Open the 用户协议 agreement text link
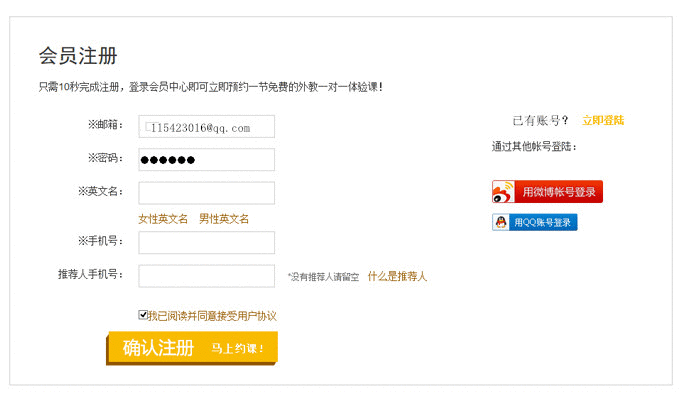The image size is (696, 395). click(x=257, y=316)
